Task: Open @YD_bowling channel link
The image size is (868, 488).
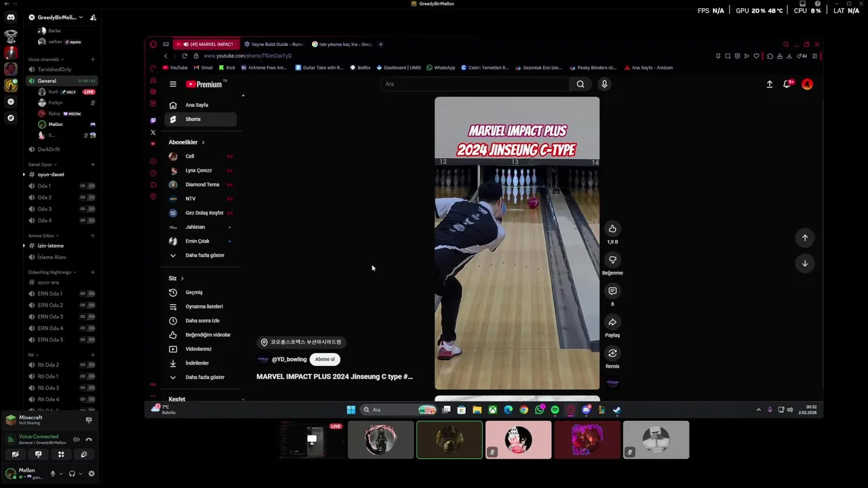Action: click(x=289, y=359)
